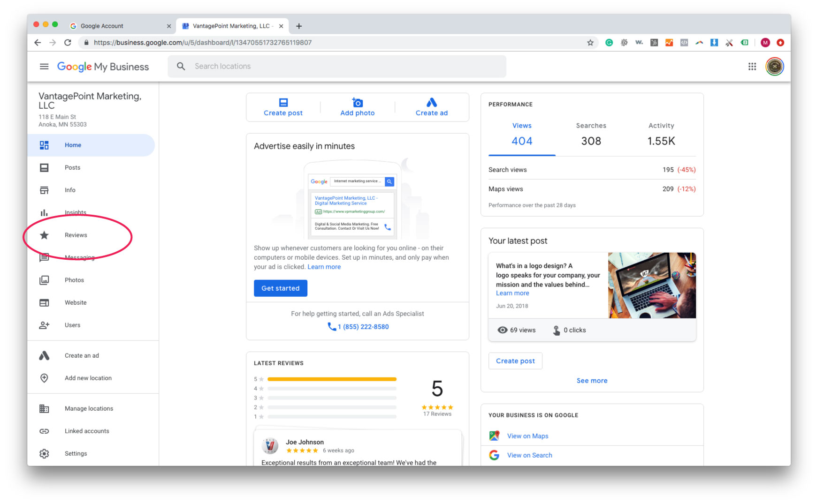The image size is (816, 504).
Task: Toggle the hamburger navigation menu
Action: [44, 66]
